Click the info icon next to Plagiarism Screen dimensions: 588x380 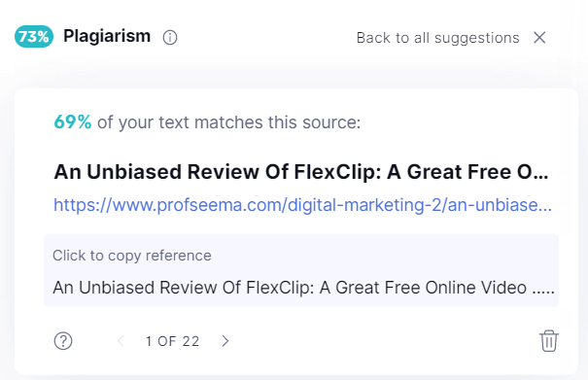pos(170,38)
